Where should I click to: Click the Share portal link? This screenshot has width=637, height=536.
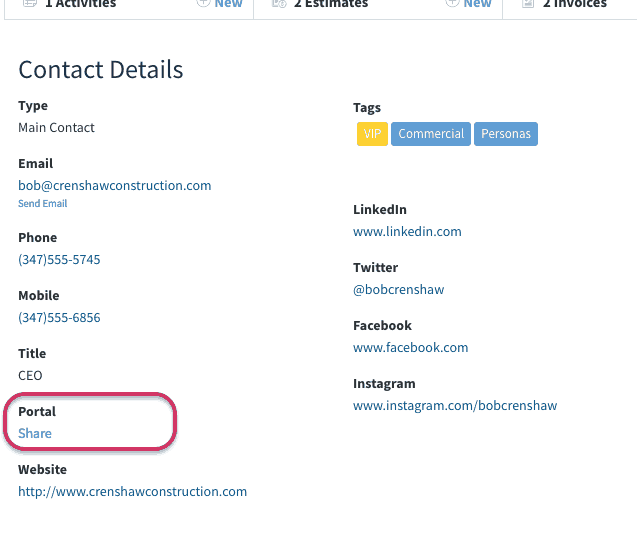[x=35, y=433]
